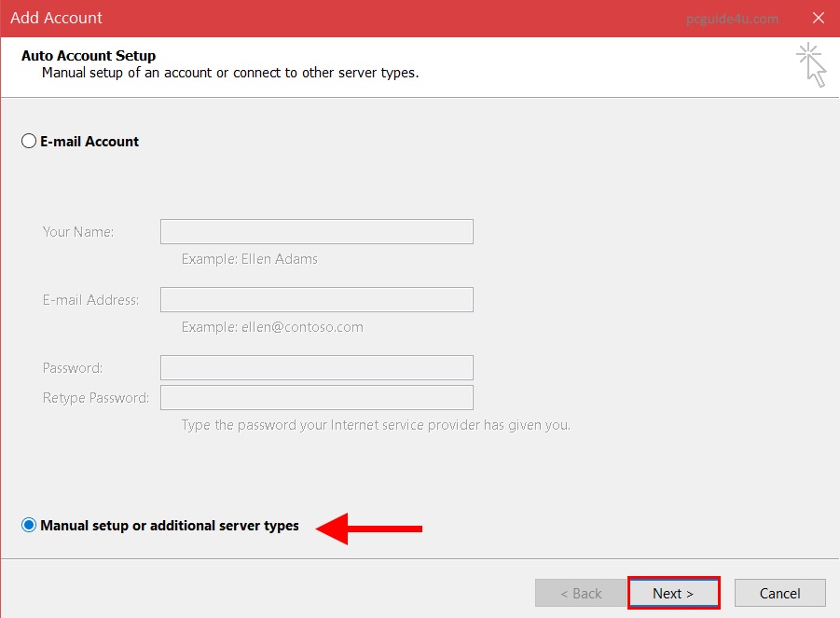Click the wizard cursor icon in header
The height and width of the screenshot is (618, 840).
point(812,65)
